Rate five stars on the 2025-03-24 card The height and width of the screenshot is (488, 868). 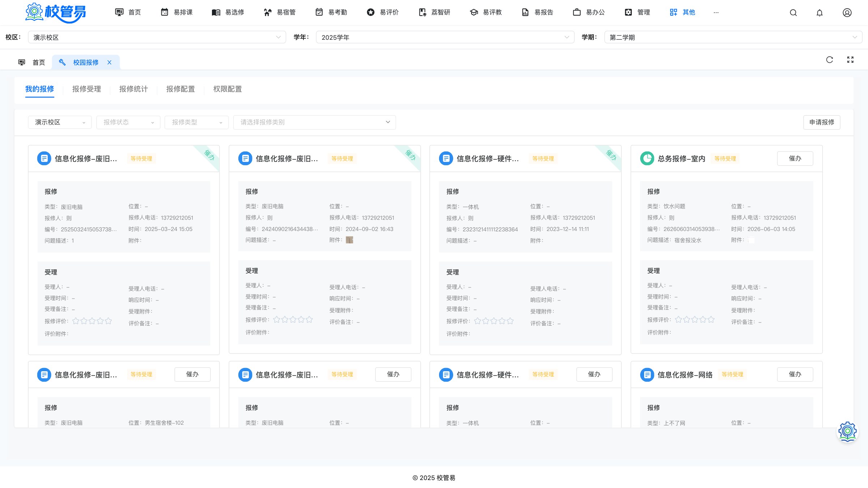[109, 321]
